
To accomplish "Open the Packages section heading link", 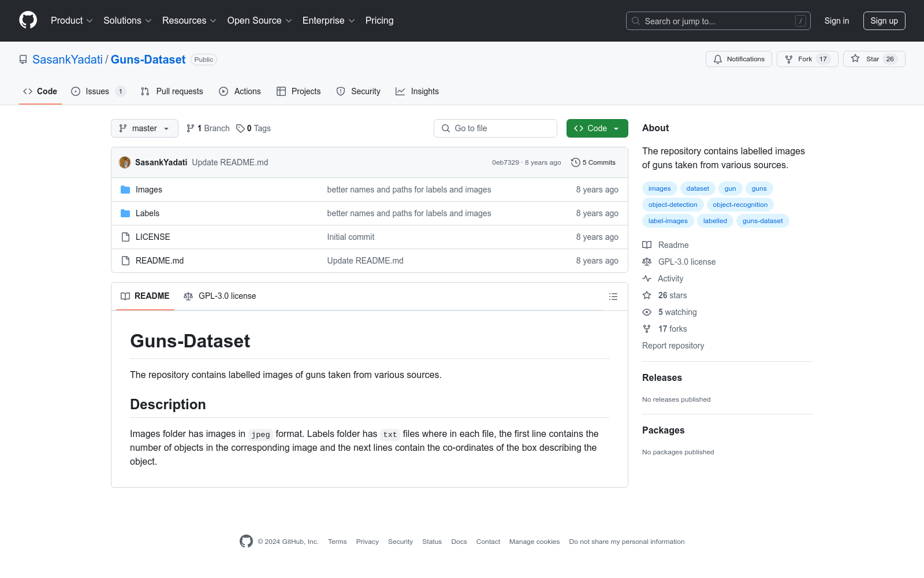I will (664, 431).
